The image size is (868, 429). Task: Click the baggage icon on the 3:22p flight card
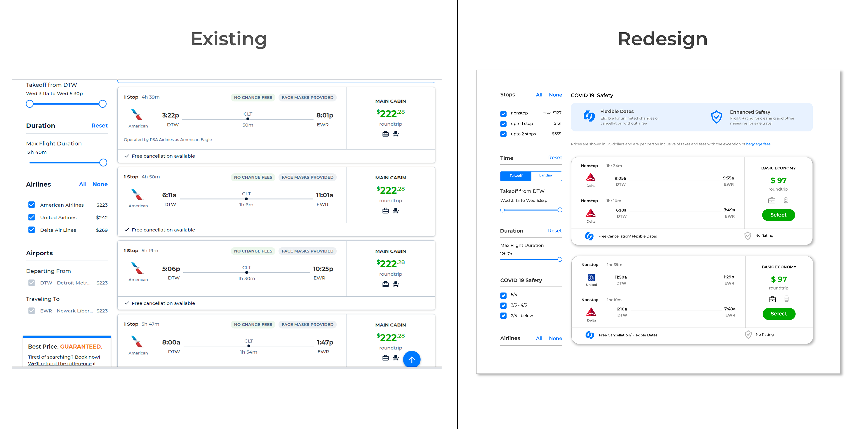385,134
